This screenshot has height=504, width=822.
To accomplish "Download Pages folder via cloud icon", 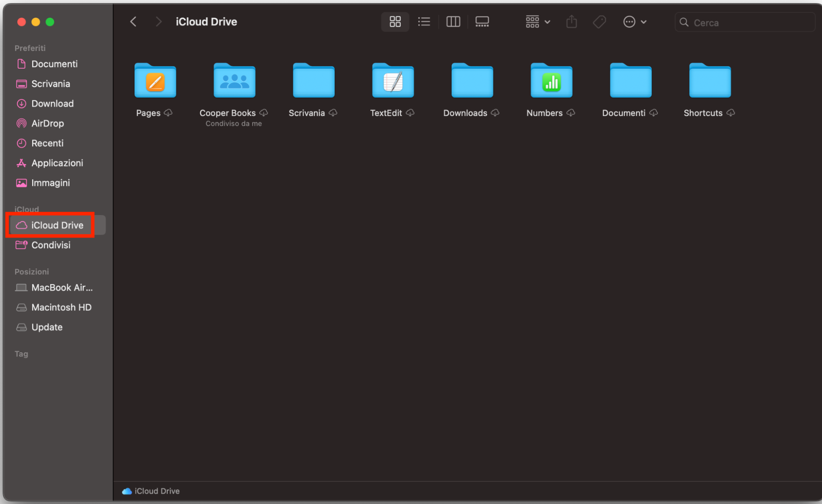I will [x=168, y=113].
